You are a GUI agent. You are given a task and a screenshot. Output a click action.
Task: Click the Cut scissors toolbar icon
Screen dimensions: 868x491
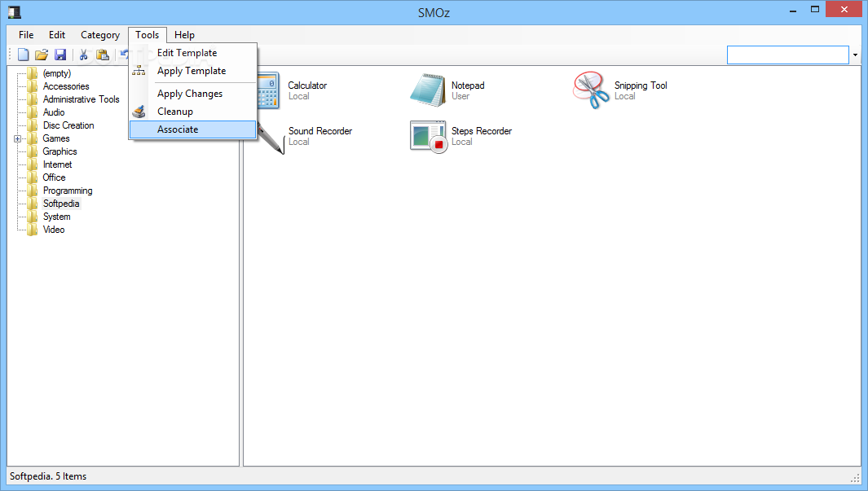[84, 55]
